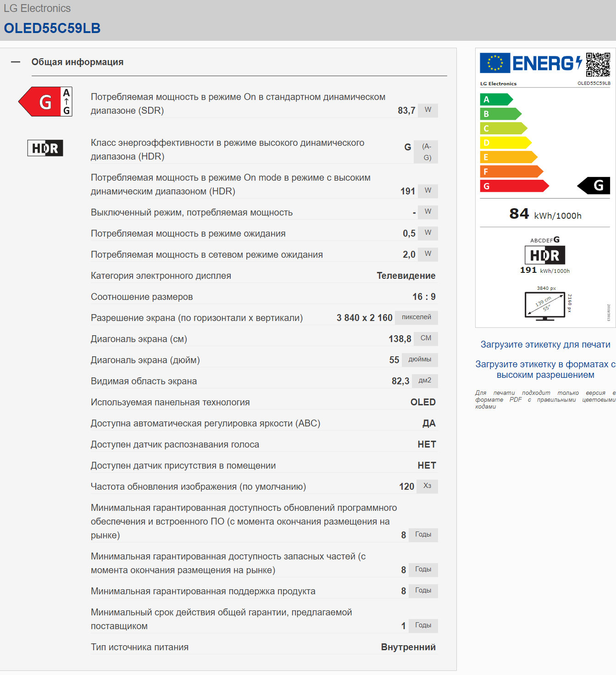The height and width of the screenshot is (675, 616).
Task: Select the resolution value 3 840 x 2 160
Action: (x=365, y=318)
